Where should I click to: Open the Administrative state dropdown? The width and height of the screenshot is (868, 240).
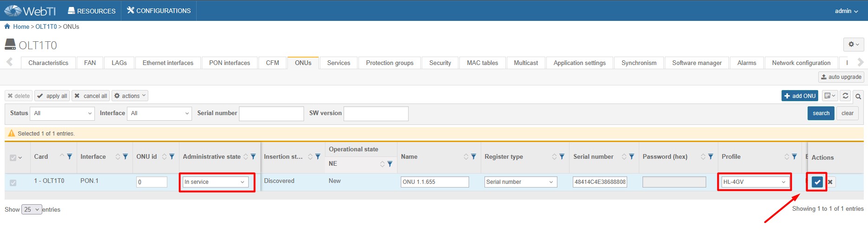point(215,182)
